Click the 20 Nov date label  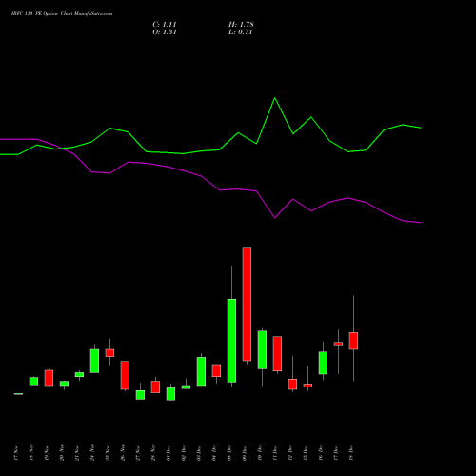[62, 453]
